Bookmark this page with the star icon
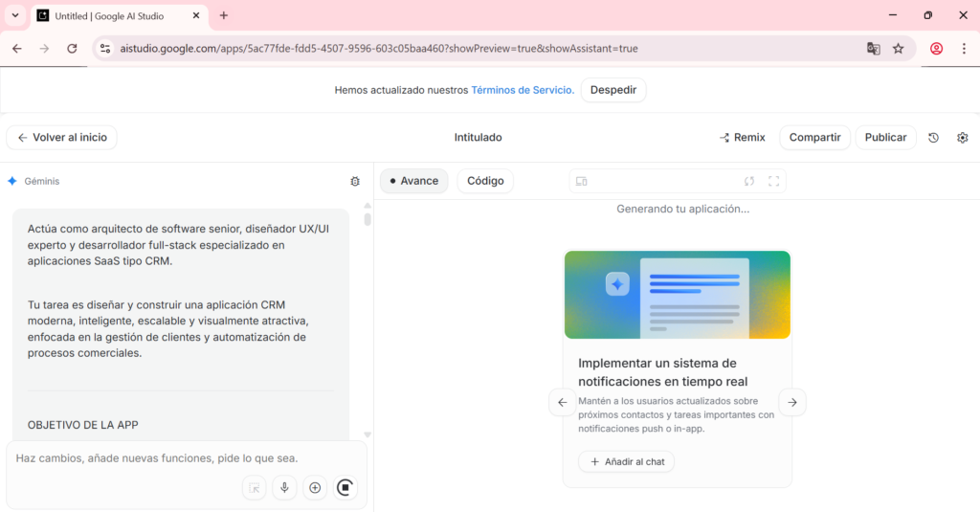This screenshot has height=512, width=980. tap(898, 48)
